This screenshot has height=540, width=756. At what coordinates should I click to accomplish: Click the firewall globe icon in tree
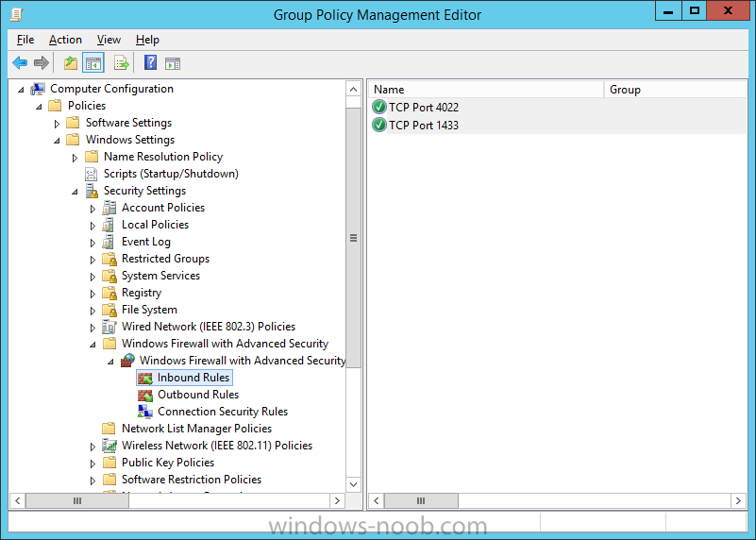[x=127, y=361]
